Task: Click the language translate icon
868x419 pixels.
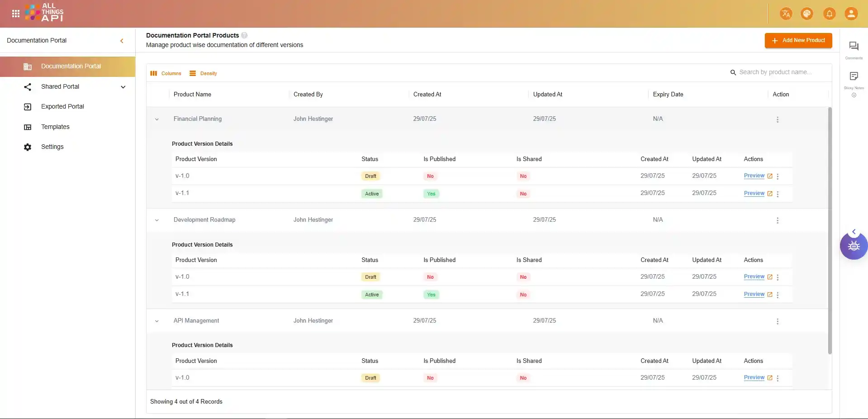Action: [786, 14]
